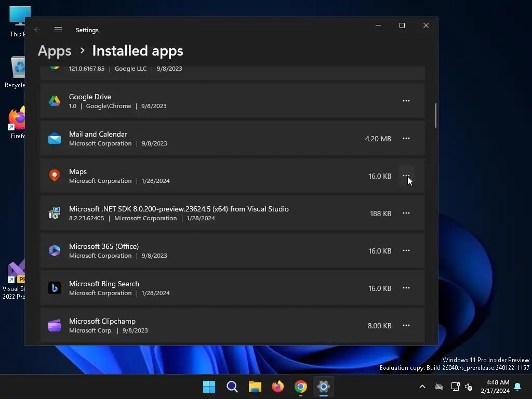Click the Microsoft Corp. publisher under Clipchamp
This screenshot has height=399, width=532.
90,330
